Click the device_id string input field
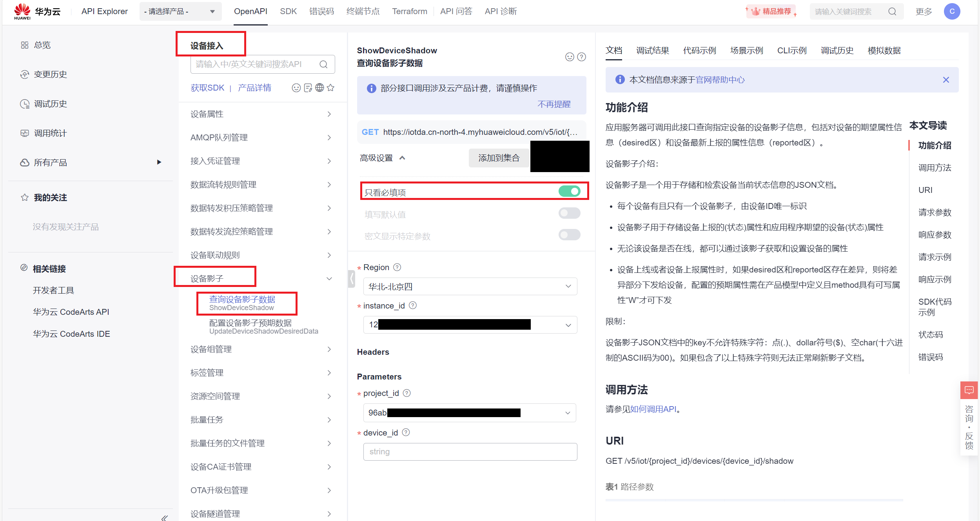 coord(470,452)
